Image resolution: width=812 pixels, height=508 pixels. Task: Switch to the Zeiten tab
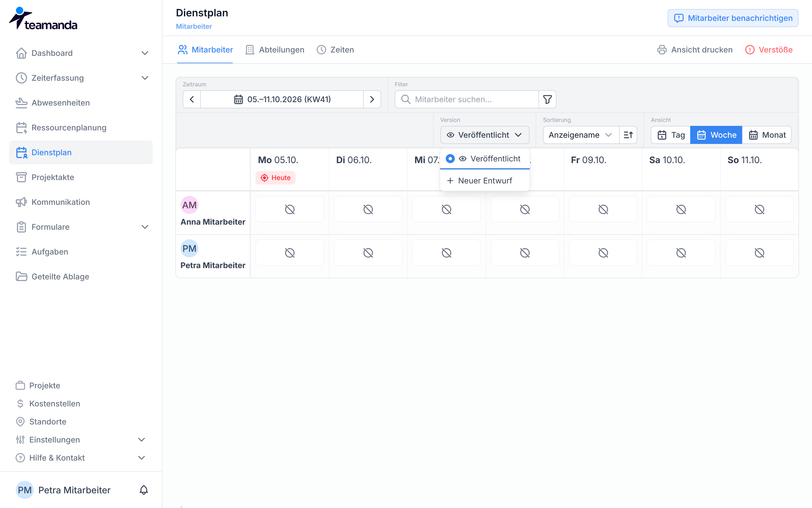(x=335, y=50)
